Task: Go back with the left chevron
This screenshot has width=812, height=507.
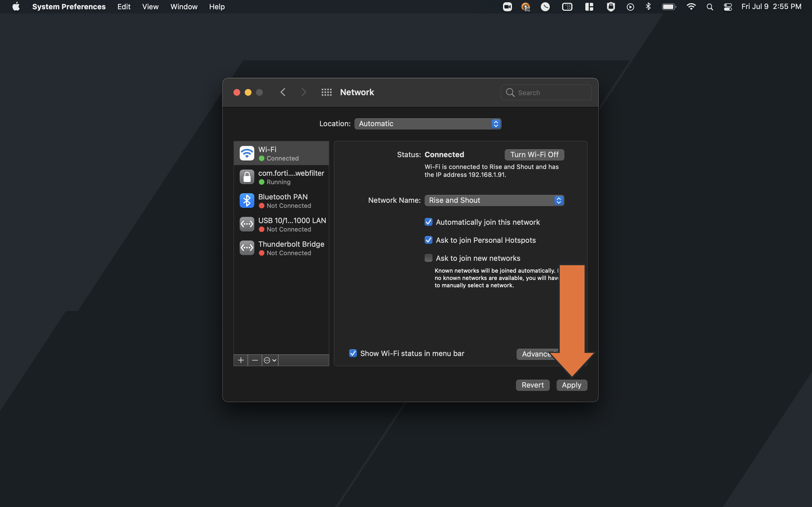Action: (283, 92)
